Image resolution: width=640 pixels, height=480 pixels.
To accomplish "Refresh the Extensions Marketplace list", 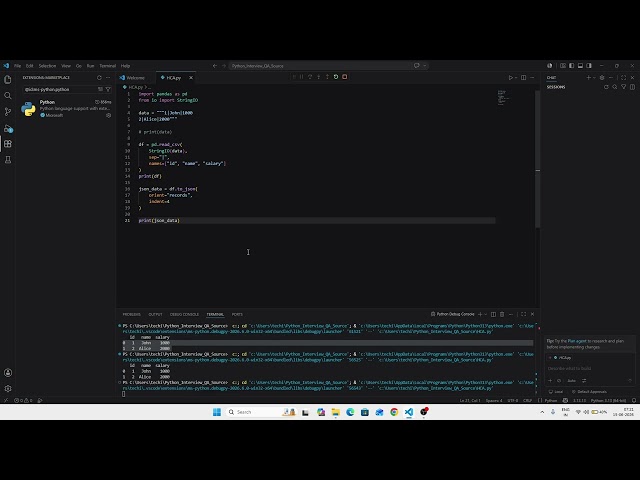I will (99, 78).
